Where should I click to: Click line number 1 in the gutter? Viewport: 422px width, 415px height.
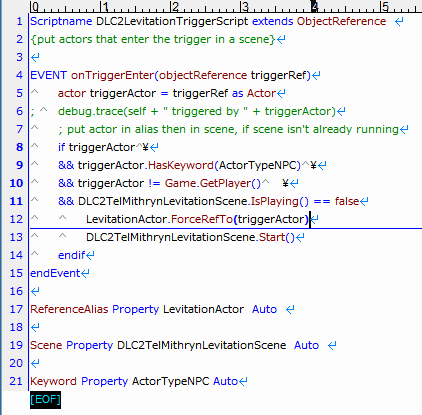coord(19,21)
